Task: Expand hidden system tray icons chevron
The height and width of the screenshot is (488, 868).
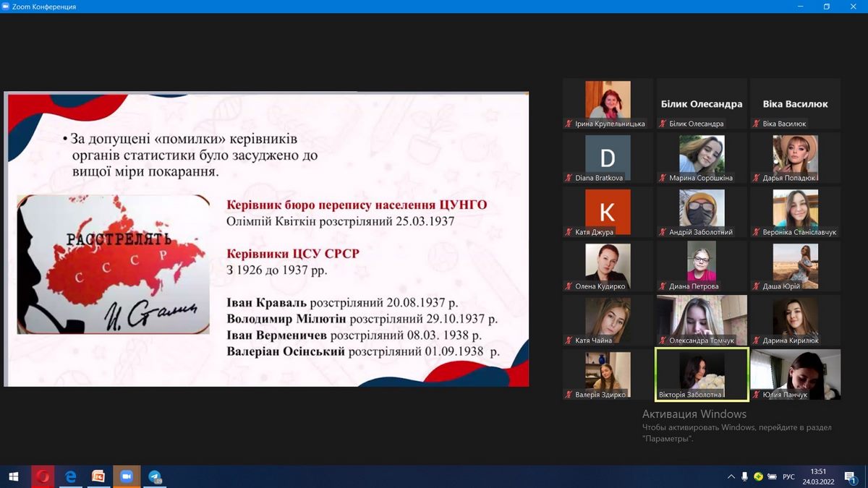Action: [x=731, y=476]
